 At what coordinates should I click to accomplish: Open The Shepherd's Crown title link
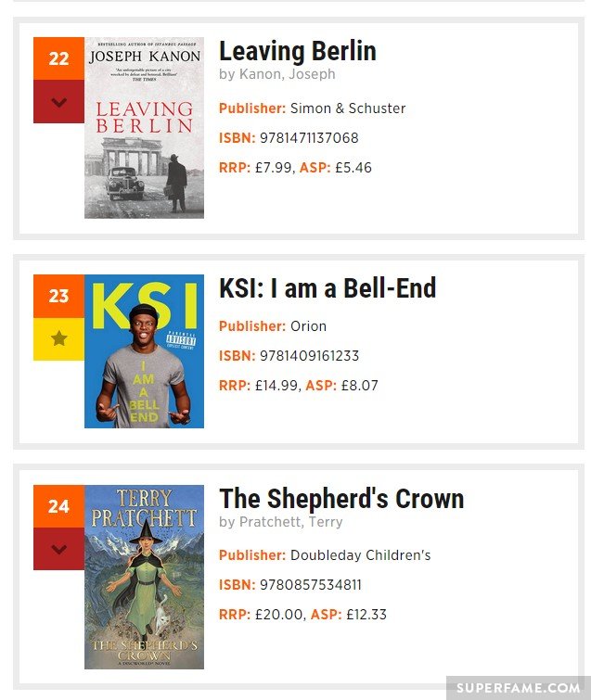[341, 498]
